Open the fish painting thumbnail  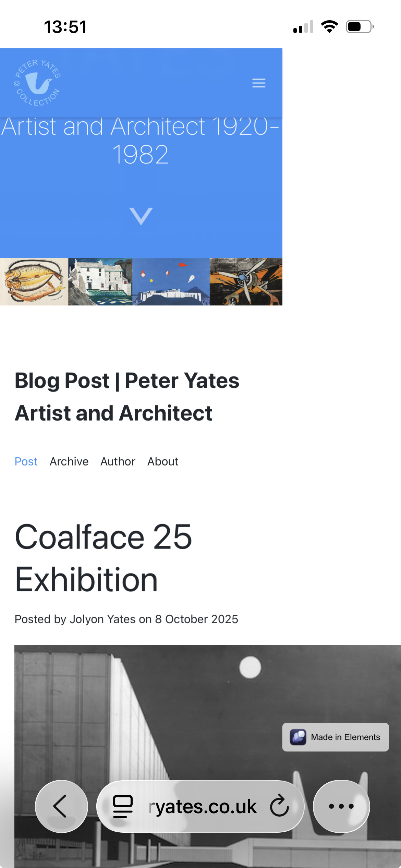[x=34, y=282]
